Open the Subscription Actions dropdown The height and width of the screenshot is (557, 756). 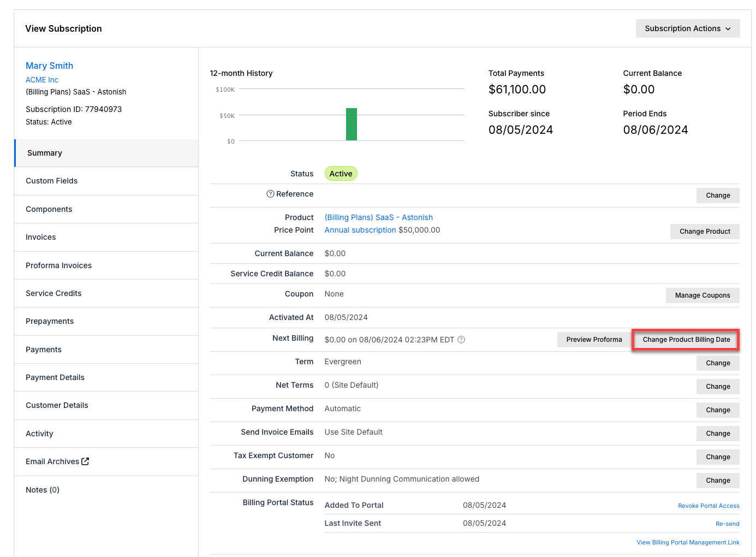688,28
